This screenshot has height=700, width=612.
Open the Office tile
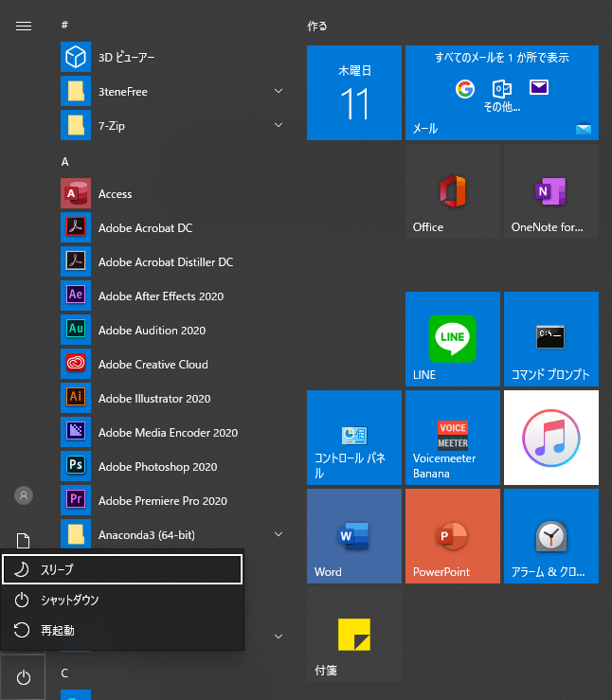[453, 191]
